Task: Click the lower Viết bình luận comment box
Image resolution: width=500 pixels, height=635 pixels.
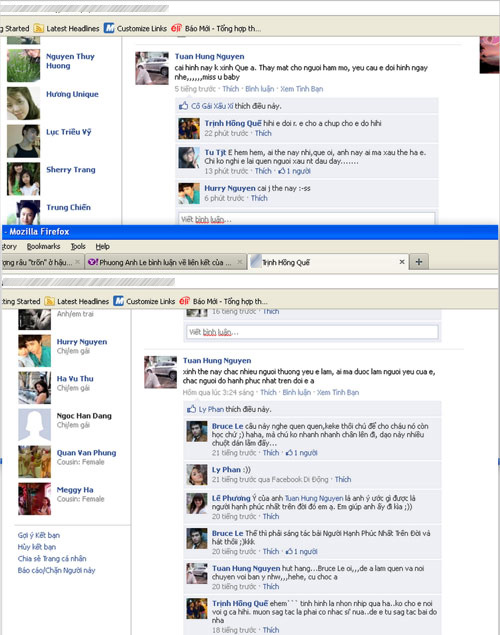Action: 312,332
